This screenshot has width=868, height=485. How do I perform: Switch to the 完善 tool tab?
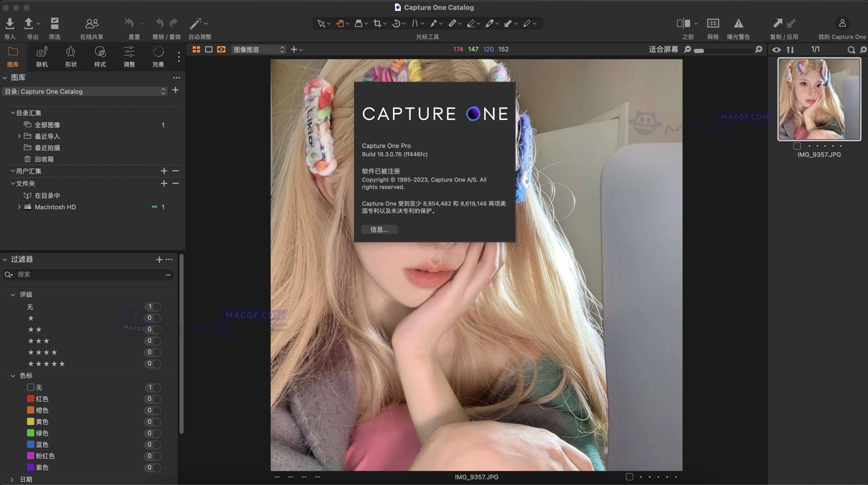pos(158,57)
